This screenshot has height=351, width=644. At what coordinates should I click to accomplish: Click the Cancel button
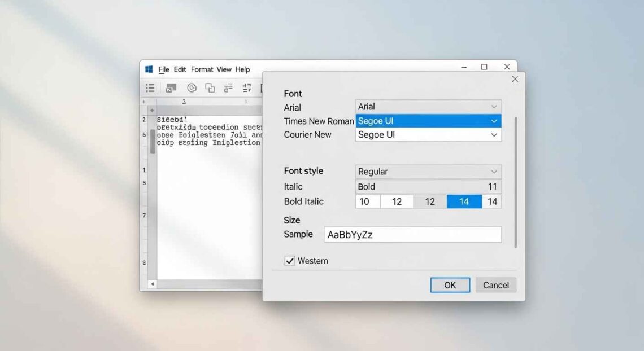click(x=495, y=285)
